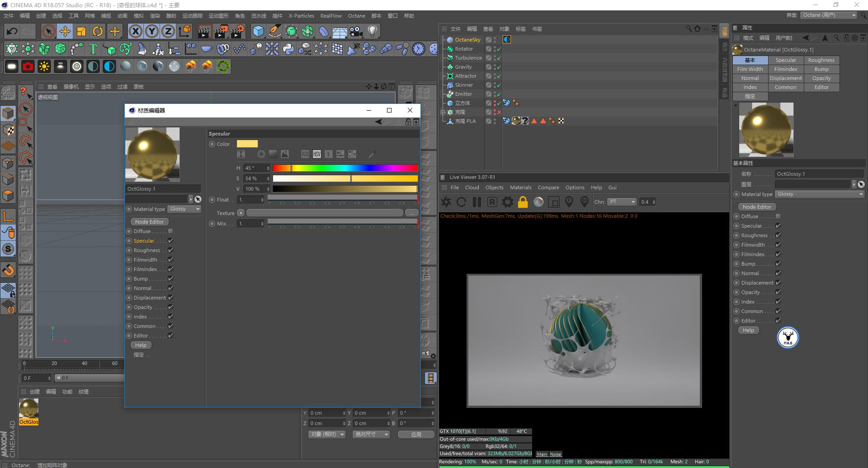Open the Material type Glossy dropdown
This screenshot has height=468, width=868.
[184, 209]
